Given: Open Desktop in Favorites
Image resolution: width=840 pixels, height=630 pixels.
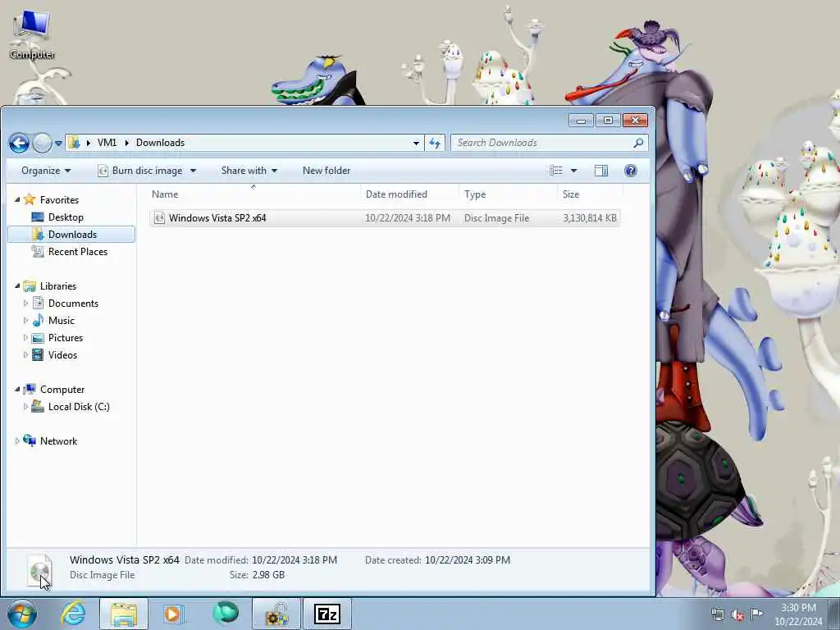Looking at the screenshot, I should pos(66,217).
